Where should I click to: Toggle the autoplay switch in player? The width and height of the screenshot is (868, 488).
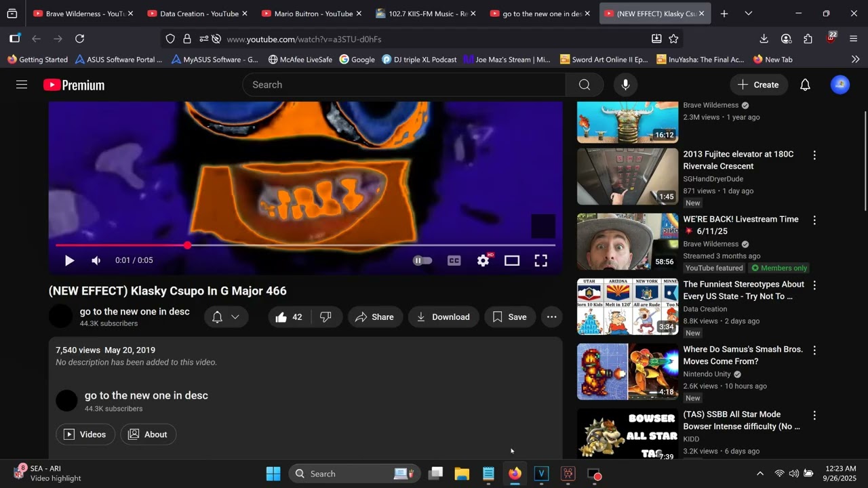422,260
